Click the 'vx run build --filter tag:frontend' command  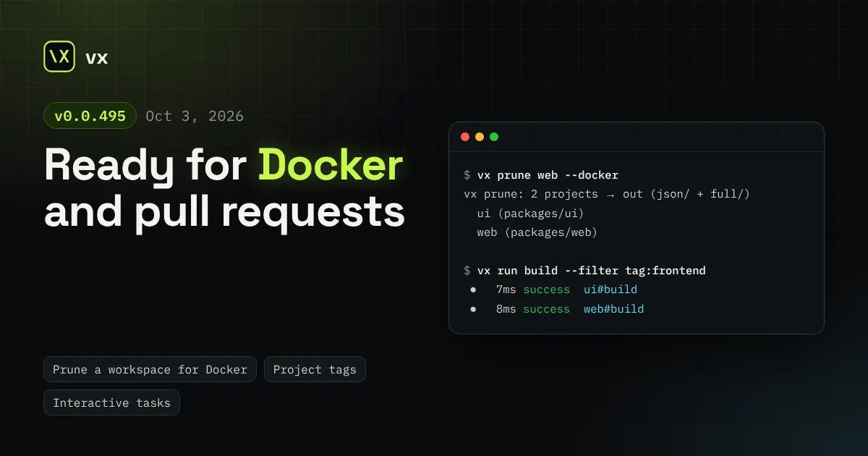pos(591,271)
